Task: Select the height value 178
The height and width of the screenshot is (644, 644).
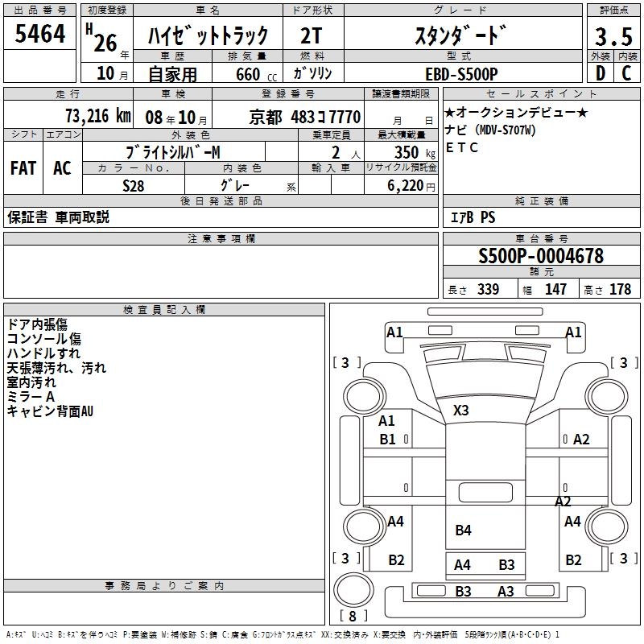Action: 620,289
